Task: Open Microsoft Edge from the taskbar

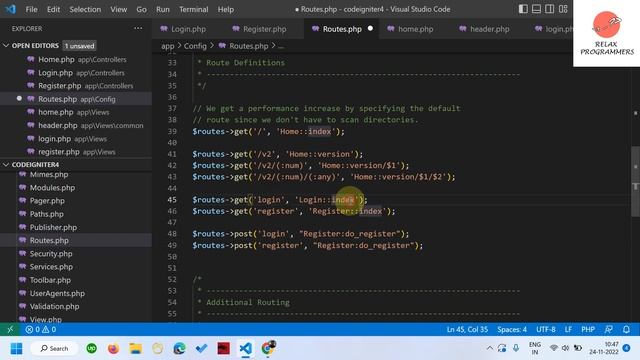Action: (x=179, y=349)
